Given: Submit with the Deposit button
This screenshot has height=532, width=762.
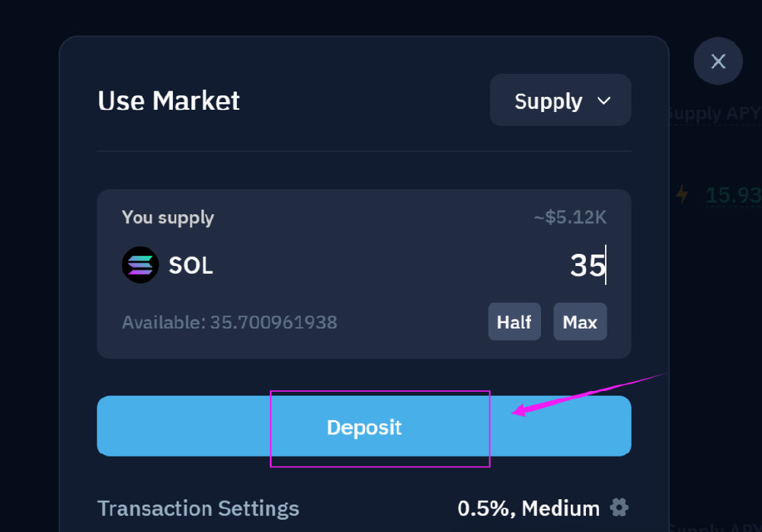Looking at the screenshot, I should 364,426.
